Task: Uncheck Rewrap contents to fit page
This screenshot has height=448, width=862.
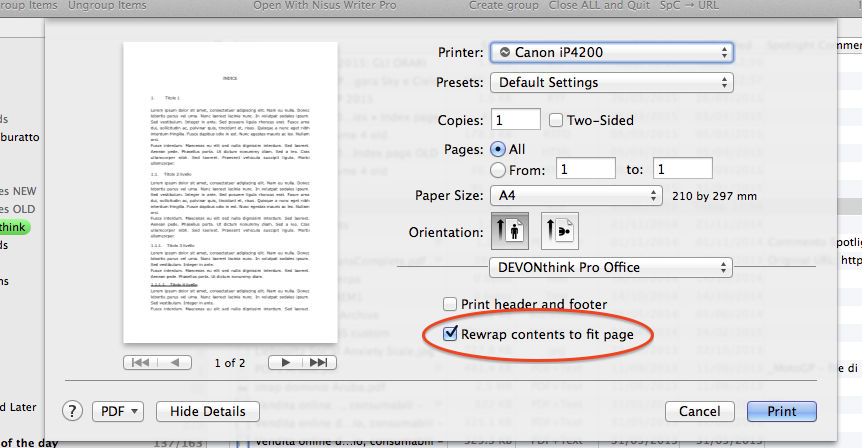Action: click(450, 334)
